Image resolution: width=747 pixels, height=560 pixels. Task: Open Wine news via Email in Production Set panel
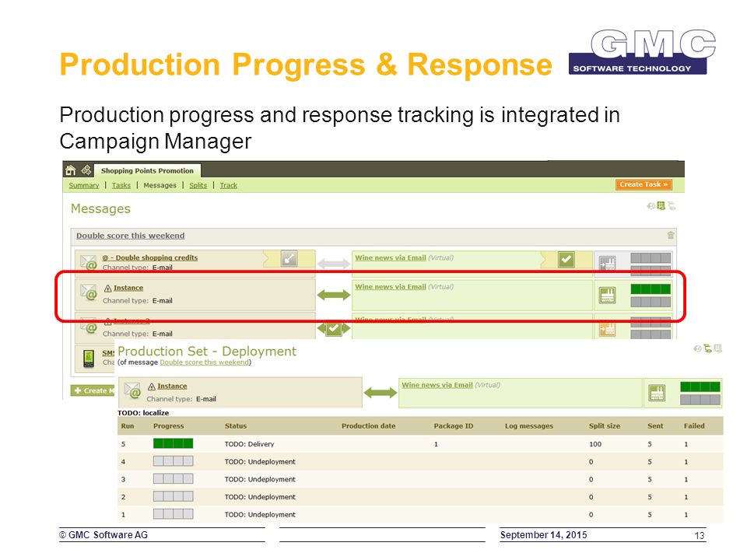tap(437, 385)
